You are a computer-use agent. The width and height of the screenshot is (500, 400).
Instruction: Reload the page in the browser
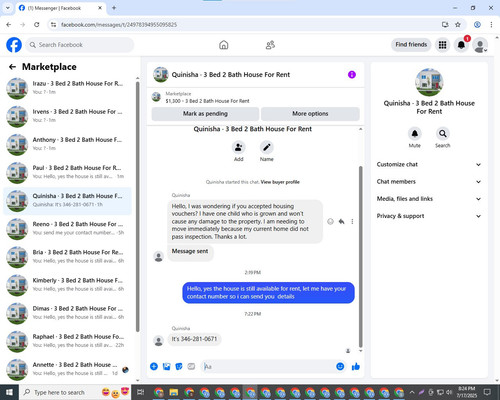click(37, 25)
